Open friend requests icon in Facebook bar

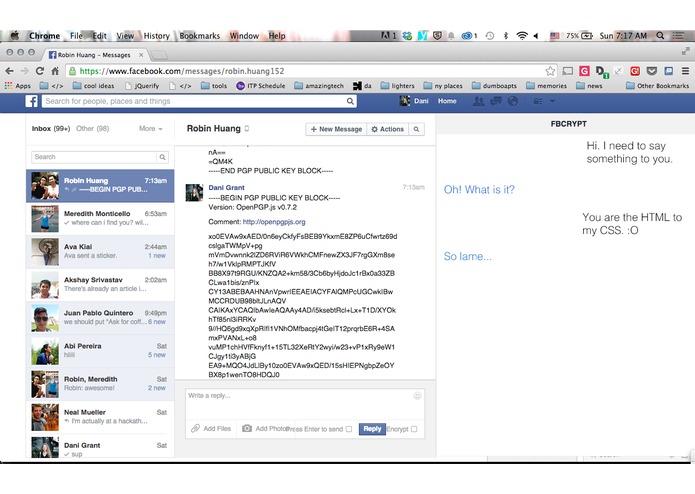pos(479,101)
